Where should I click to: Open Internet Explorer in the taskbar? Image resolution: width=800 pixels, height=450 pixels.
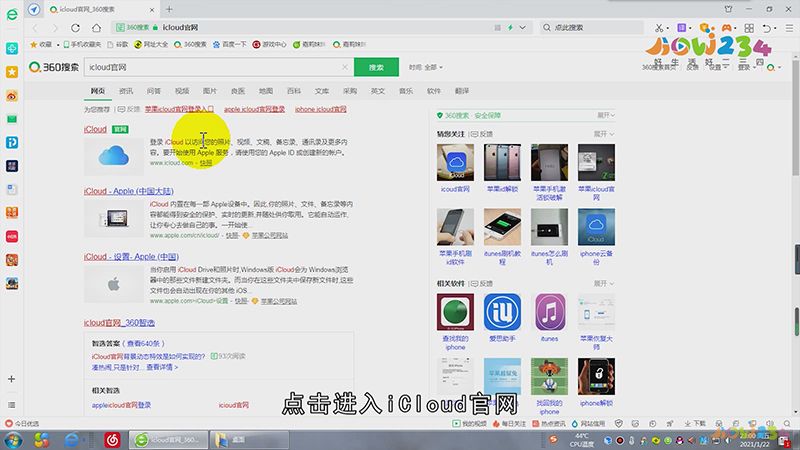71,439
